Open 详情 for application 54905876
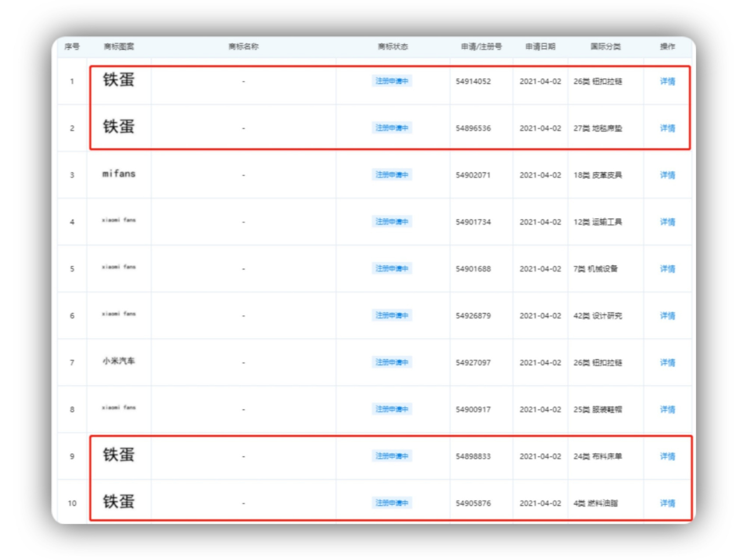 point(667,503)
